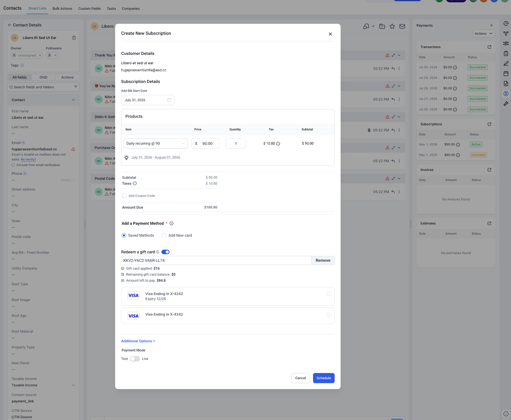Click the Quantity field showing 1
The image size is (511, 420).
235,143
